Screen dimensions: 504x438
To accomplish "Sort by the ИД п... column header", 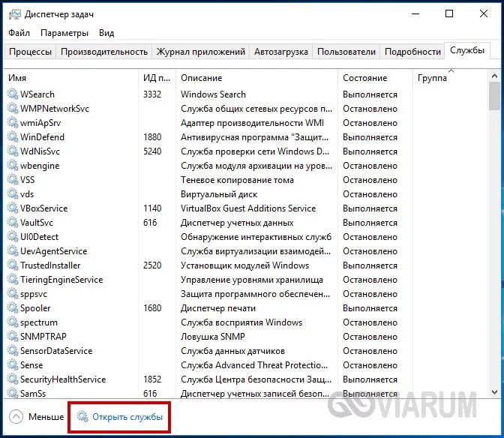I will pos(157,78).
